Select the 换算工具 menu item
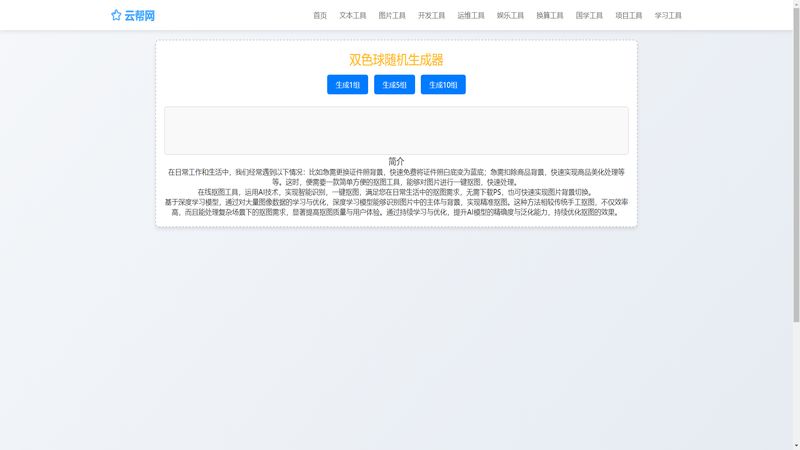Viewport: 800px width, 450px height. tap(550, 16)
